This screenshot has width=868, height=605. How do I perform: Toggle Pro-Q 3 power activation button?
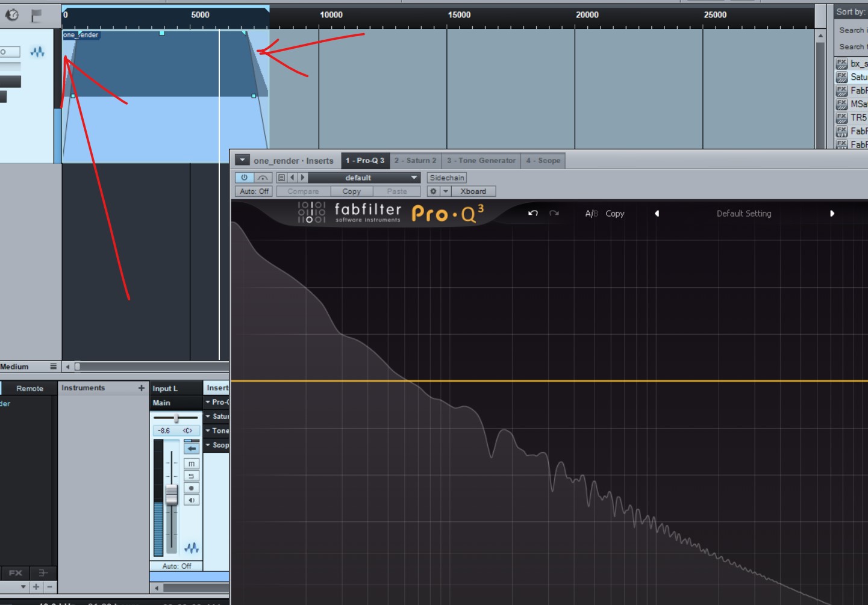point(244,178)
